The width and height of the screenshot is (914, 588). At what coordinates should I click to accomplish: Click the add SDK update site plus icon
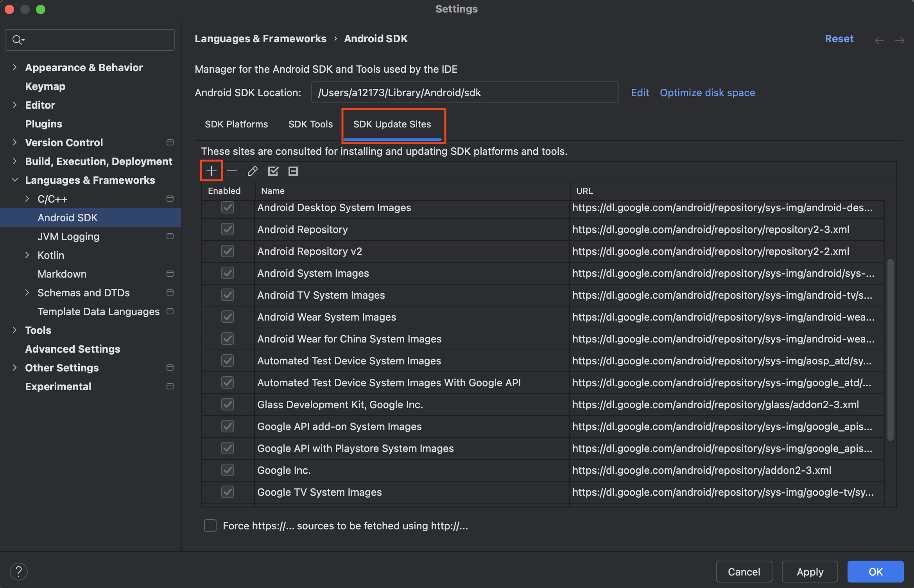pyautogui.click(x=211, y=171)
